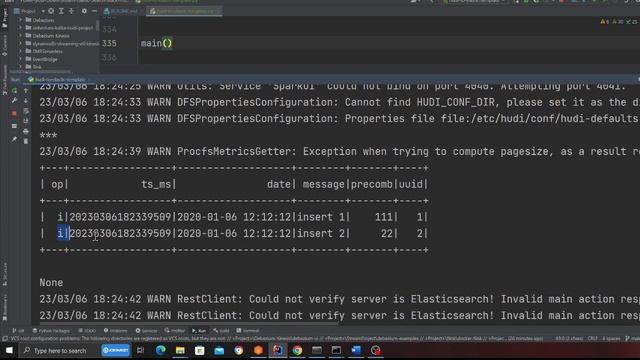
Task: Click the 'insert 2' message cell
Action: (321, 233)
